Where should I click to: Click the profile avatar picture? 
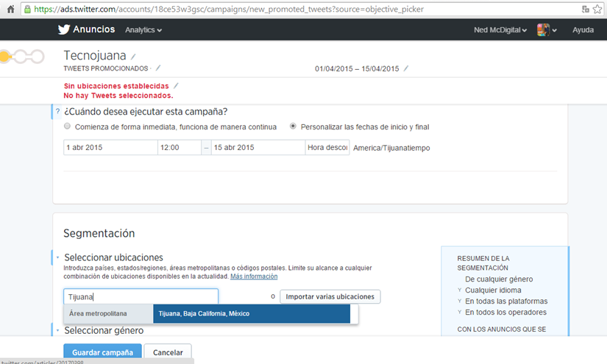click(x=543, y=30)
